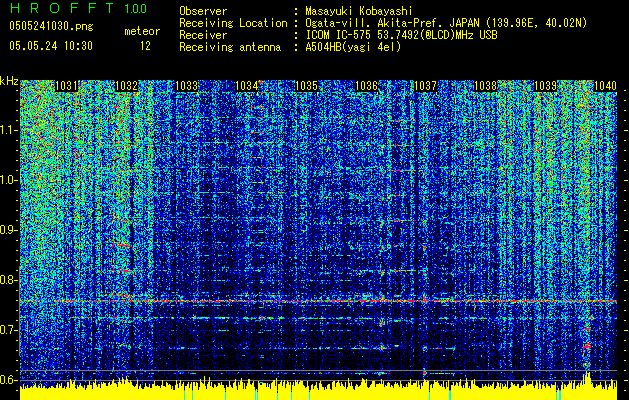Click the 1031 time marker
The image size is (629, 400).
point(66,86)
